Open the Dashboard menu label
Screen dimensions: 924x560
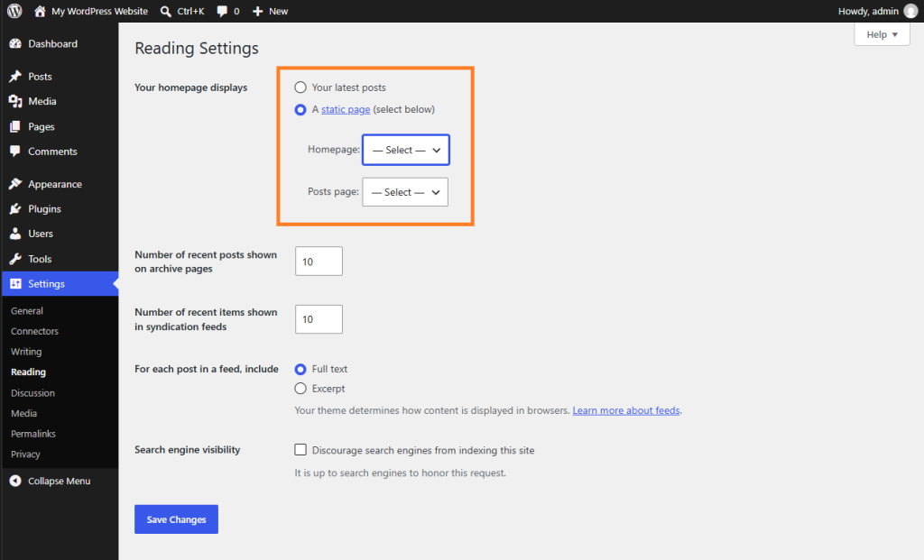(52, 43)
